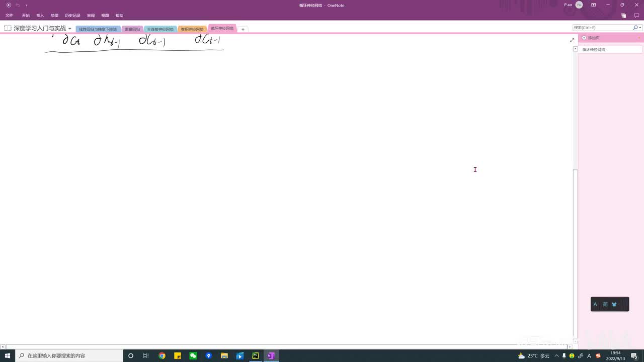This screenshot has height=362, width=644.
Task: Expand the 深度学习入门与实战 notebook dropdown
Action: 69,29
